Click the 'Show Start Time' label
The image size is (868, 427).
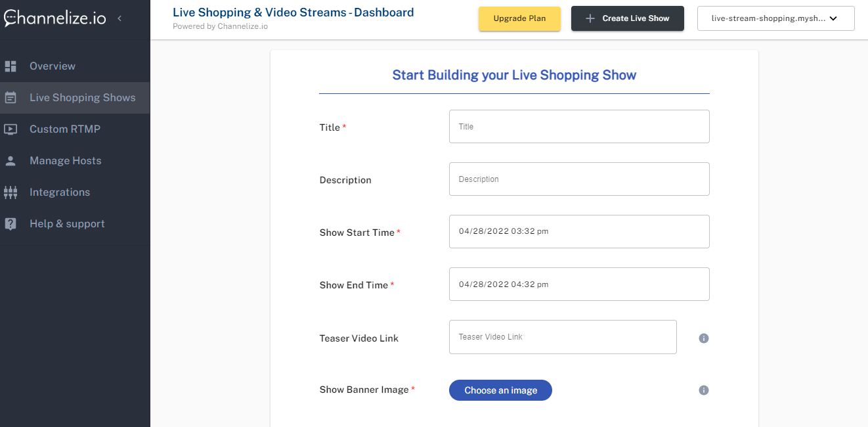tap(357, 233)
